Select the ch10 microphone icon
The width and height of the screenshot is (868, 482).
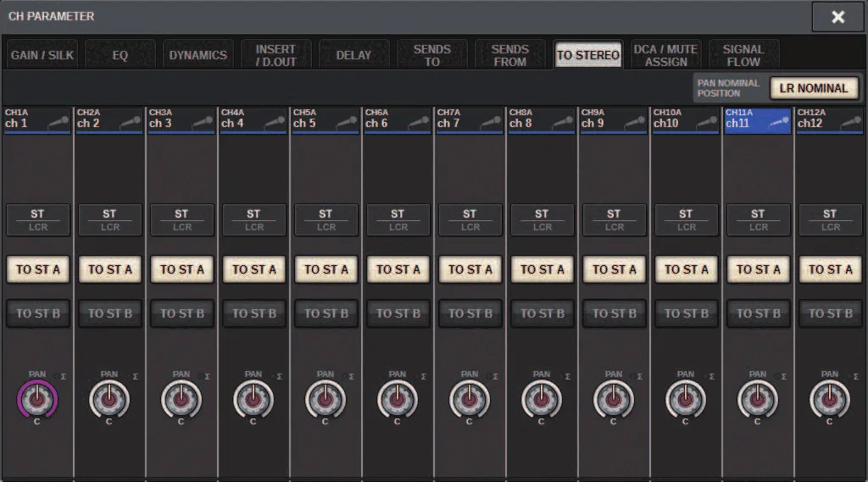coord(706,122)
